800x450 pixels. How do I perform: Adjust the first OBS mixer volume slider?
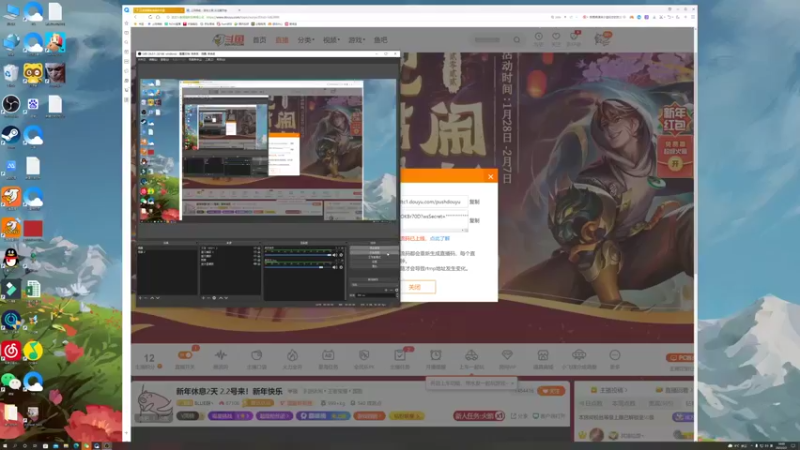298,255
